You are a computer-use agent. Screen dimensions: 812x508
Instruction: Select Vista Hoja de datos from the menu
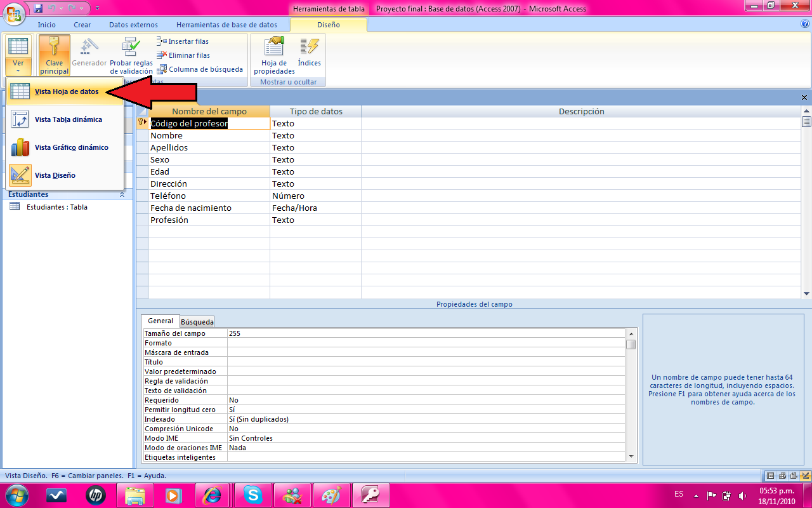coord(65,91)
